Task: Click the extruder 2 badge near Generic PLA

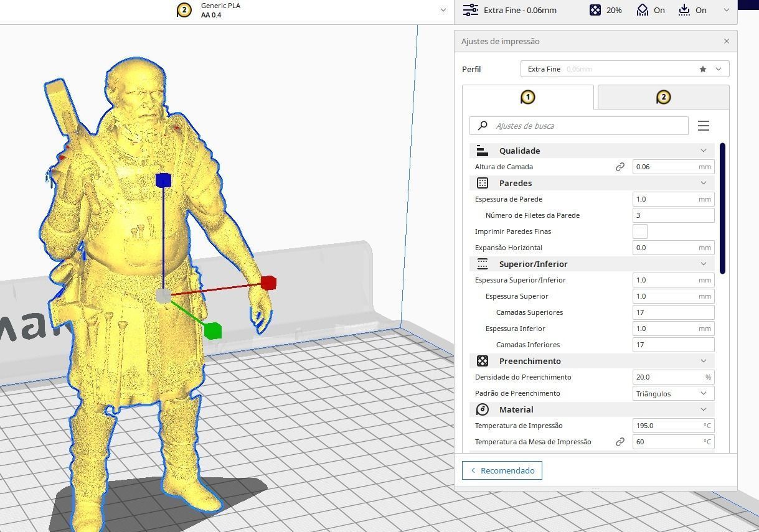Action: coord(184,10)
